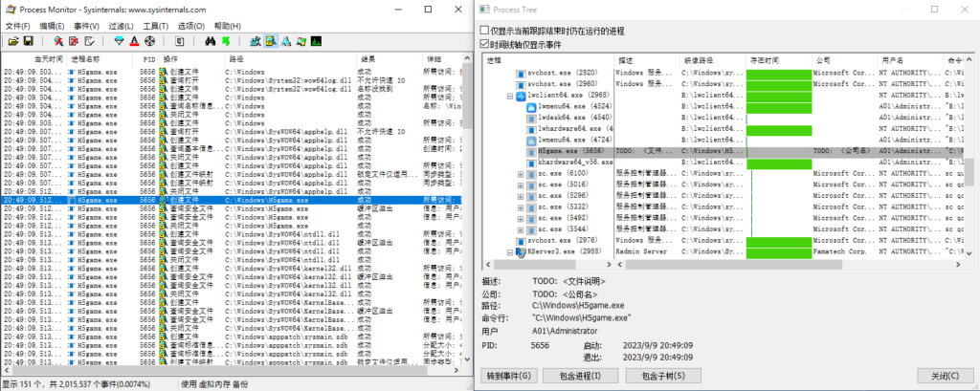Click the Process Tree window title icon
Screen dimensions: 980x391
pyautogui.click(x=484, y=10)
